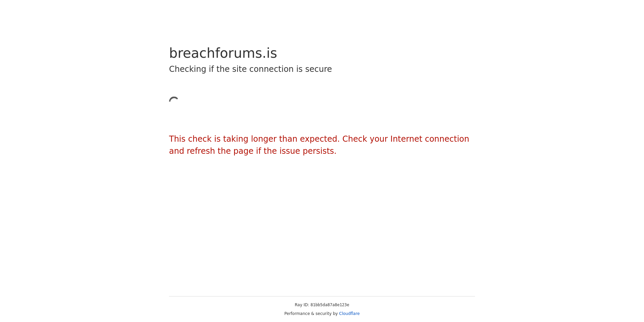Select the breachforums.is page heading
Image resolution: width=644 pixels, height=322 pixels.
pyautogui.click(x=223, y=53)
